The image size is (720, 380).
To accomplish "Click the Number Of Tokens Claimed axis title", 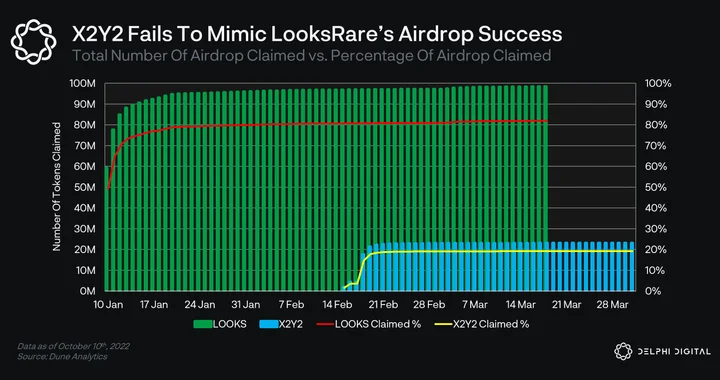I will tap(57, 186).
